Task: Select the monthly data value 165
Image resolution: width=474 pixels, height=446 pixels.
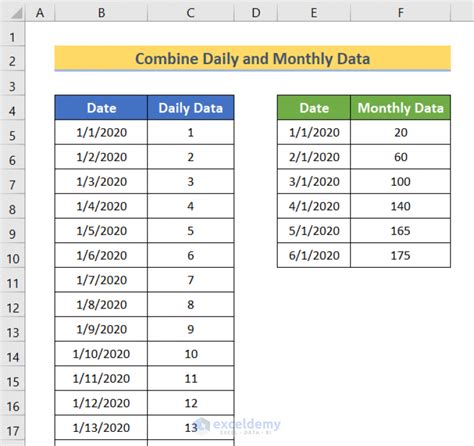Action: tap(401, 231)
